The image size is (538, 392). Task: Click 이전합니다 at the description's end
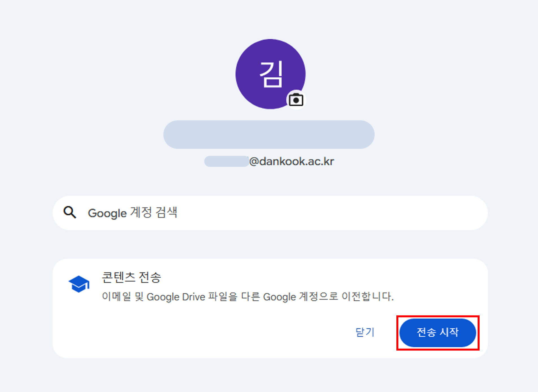pyautogui.click(x=367, y=297)
